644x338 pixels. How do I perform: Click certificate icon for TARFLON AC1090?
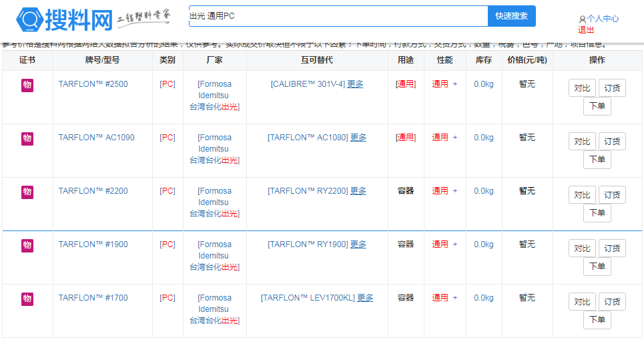pos(27,138)
